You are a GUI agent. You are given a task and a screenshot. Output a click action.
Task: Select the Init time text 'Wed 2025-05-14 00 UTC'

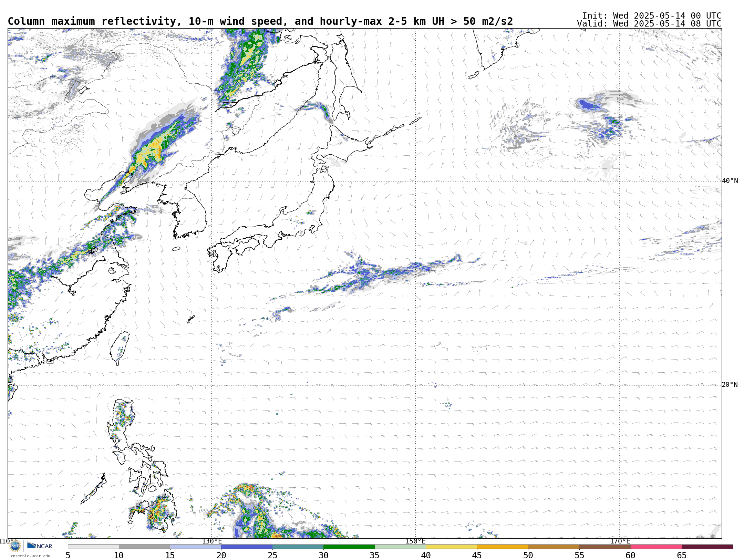[667, 16]
